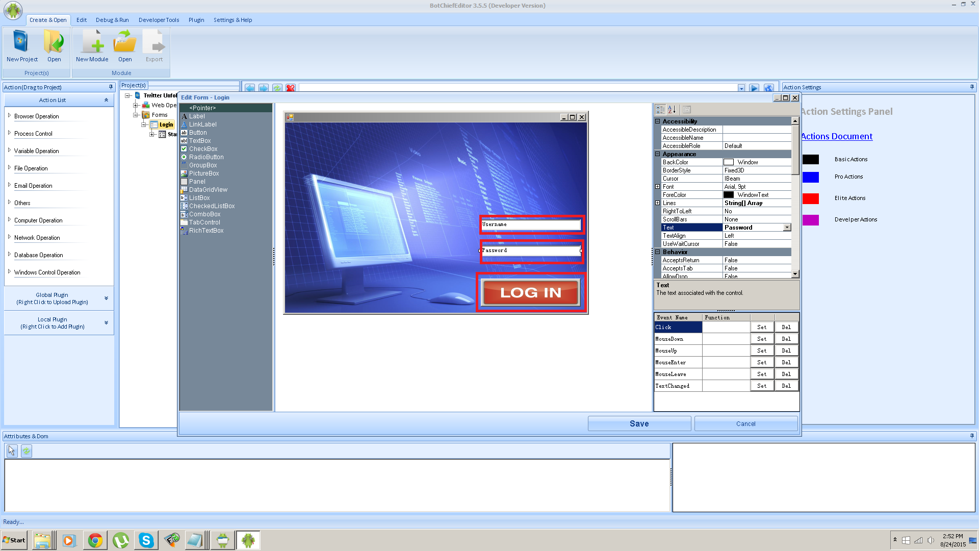
Task: Click the red Elite Actions color swatch
Action: pos(811,198)
